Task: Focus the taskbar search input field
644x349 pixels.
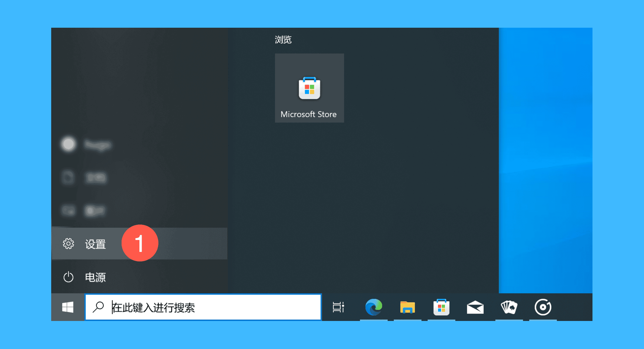Action: click(x=204, y=307)
